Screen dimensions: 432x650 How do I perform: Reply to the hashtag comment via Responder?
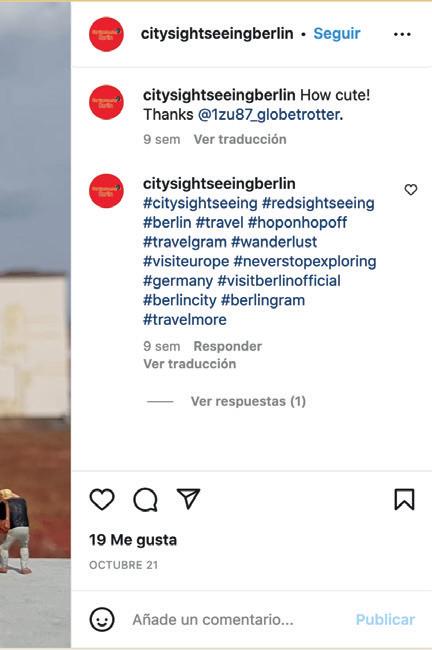[228, 346]
